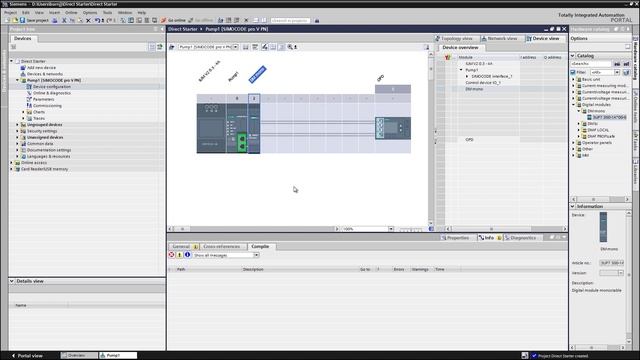Select the Device view tab
640x360 pixels.
tap(543, 38)
